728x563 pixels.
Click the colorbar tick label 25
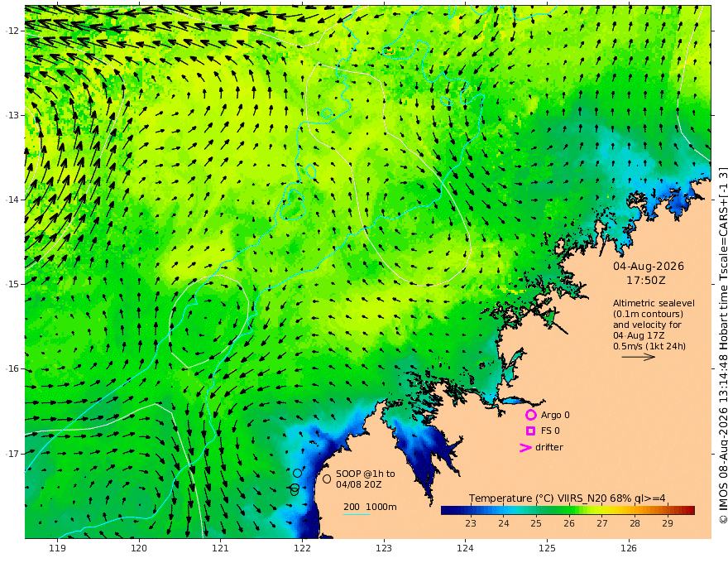point(536,523)
